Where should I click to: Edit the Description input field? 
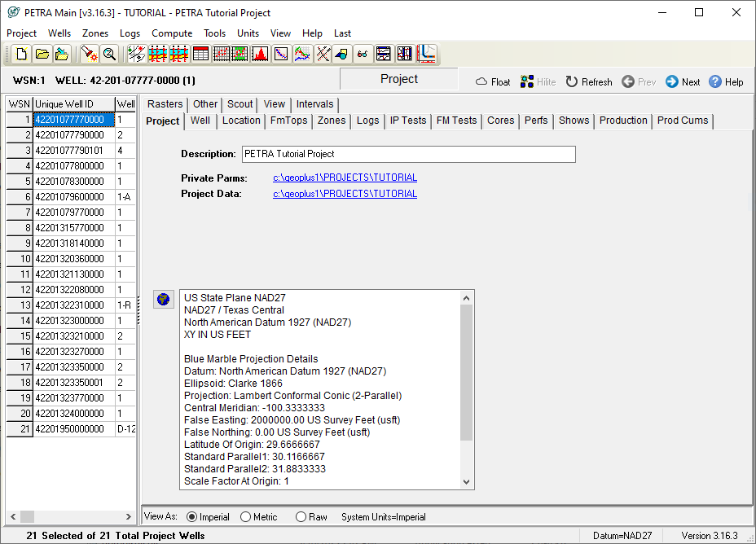pyautogui.click(x=408, y=154)
